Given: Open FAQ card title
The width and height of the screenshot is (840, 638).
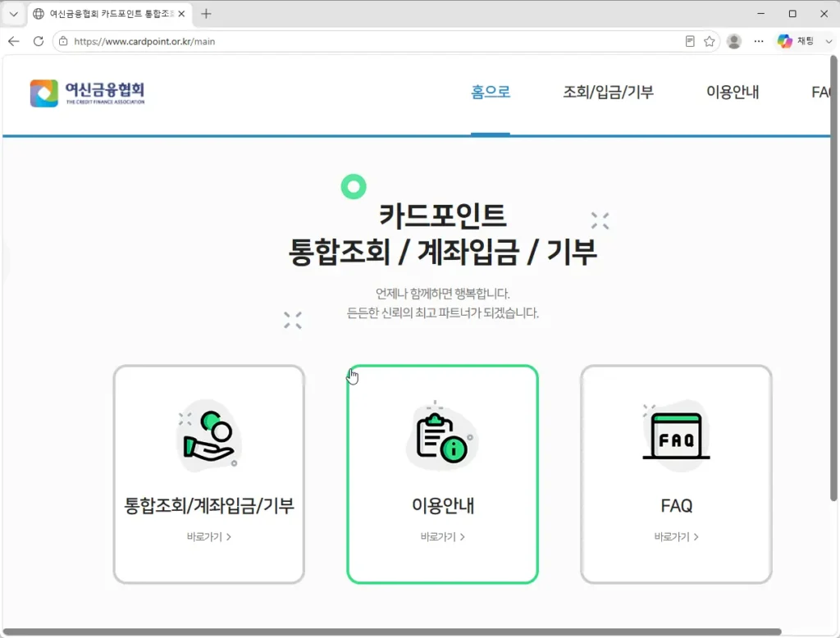Looking at the screenshot, I should click(x=676, y=506).
